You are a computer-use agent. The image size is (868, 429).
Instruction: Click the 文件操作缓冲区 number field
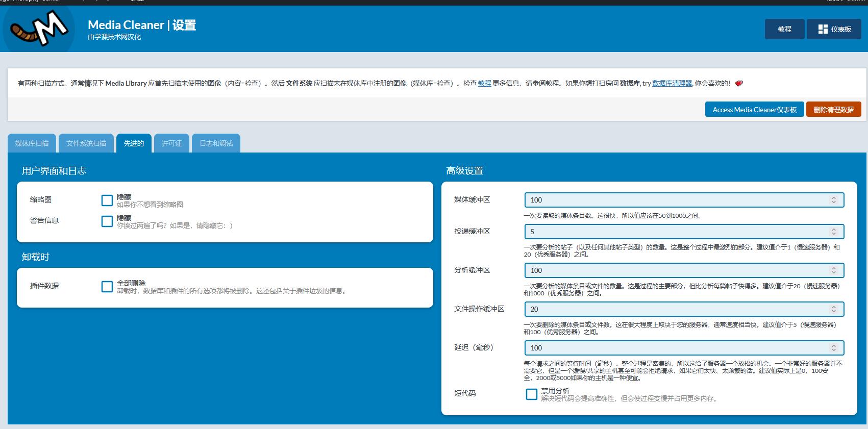(x=684, y=309)
